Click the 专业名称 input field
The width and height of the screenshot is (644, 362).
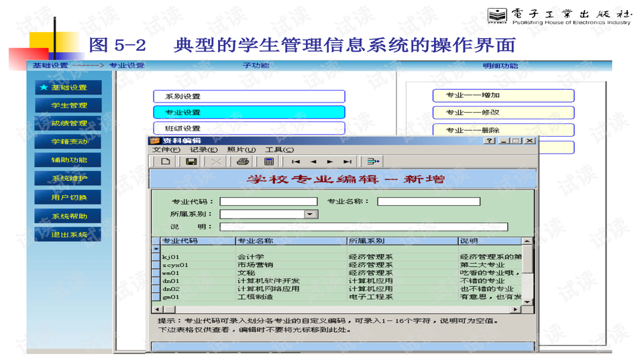pyautogui.click(x=429, y=202)
